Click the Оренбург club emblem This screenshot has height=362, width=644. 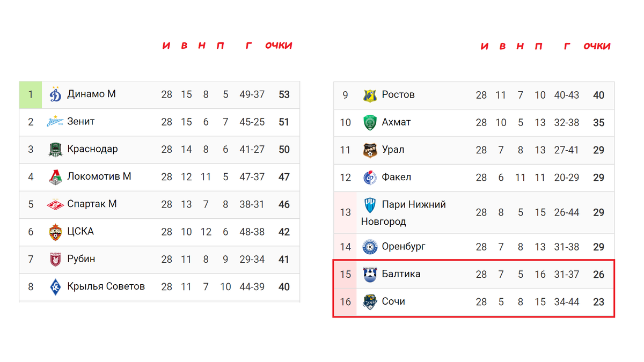pos(370,247)
